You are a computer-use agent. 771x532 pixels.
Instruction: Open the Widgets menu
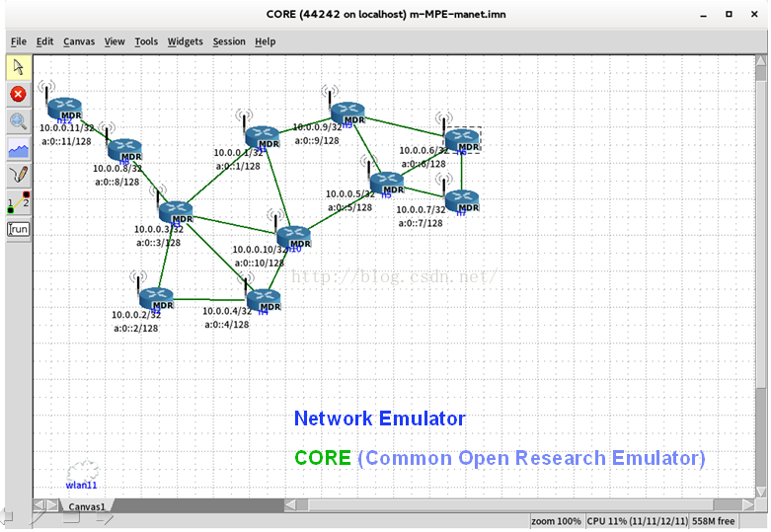click(x=185, y=41)
